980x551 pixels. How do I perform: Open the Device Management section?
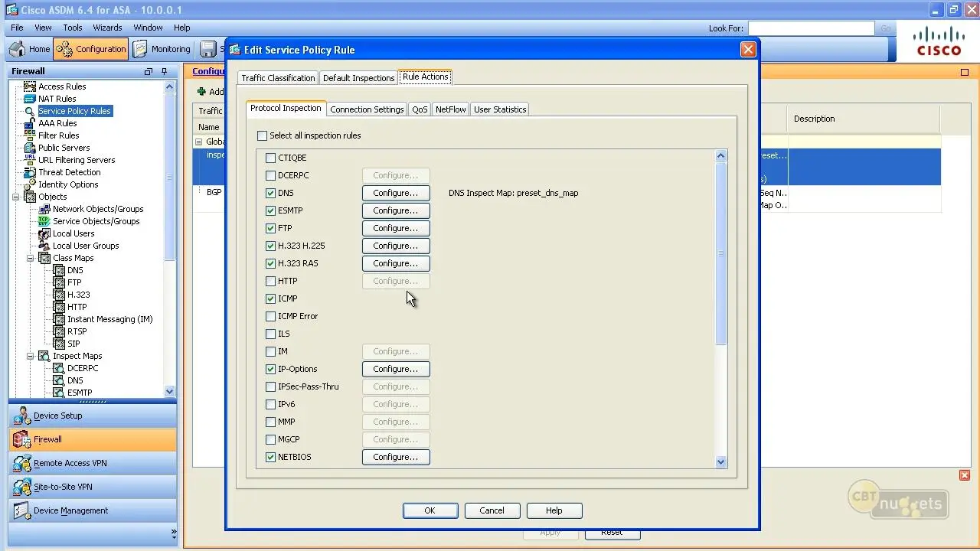93,510
